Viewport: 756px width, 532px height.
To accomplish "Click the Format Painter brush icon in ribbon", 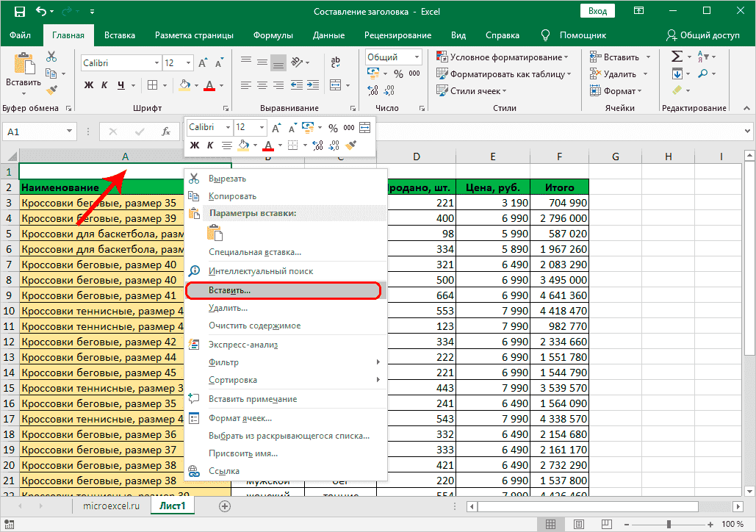I will [51, 90].
